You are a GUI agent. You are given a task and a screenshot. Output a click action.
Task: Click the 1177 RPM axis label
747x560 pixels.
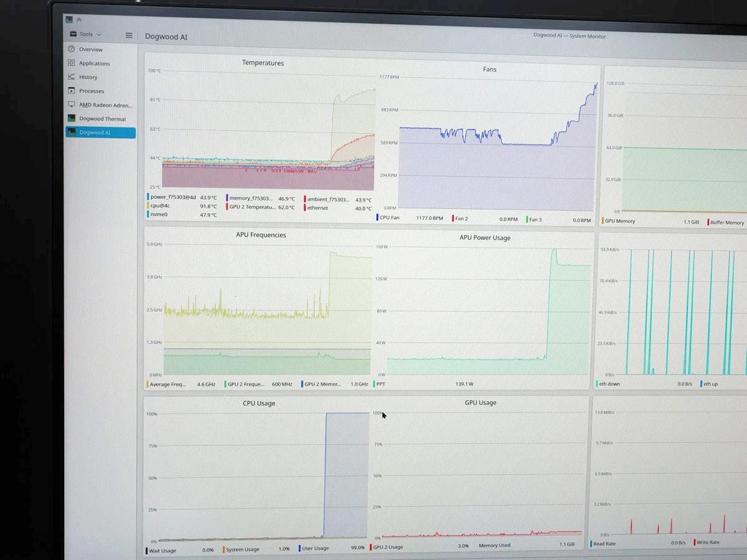click(x=389, y=77)
